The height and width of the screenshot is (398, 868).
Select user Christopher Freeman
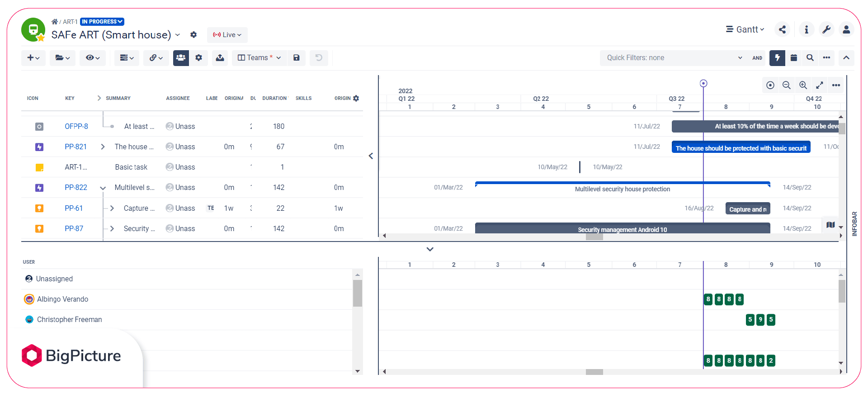[186, 320]
